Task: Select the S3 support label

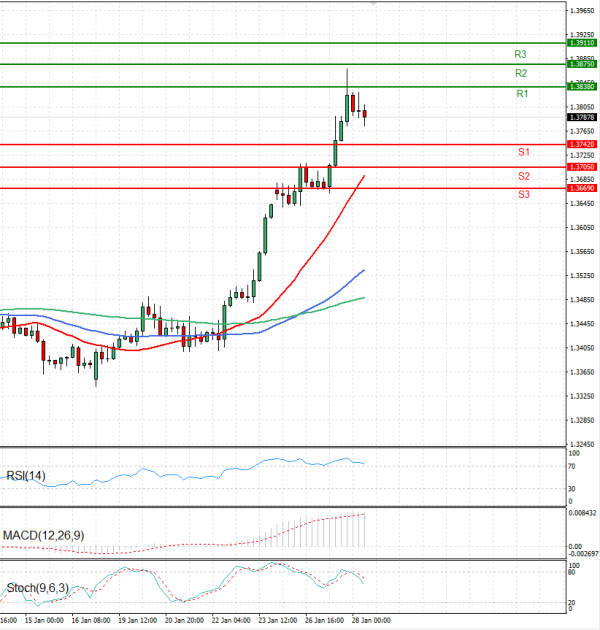Action: (523, 194)
